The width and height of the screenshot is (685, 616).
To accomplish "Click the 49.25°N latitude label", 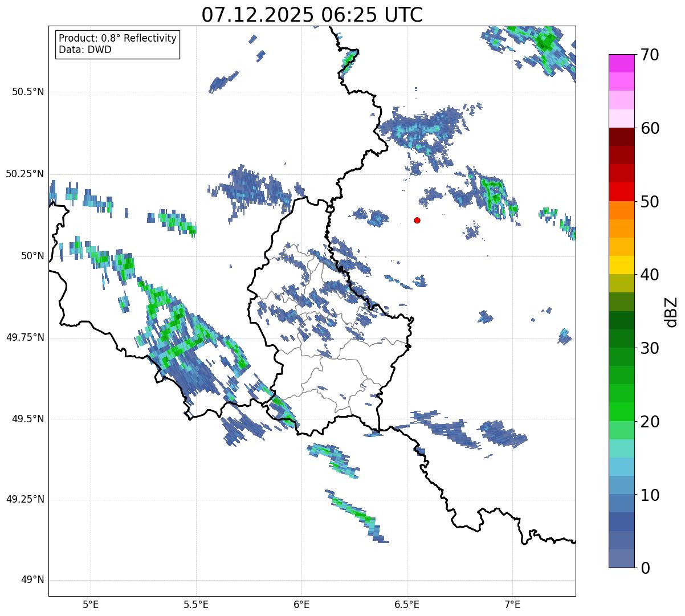I will tap(25, 500).
